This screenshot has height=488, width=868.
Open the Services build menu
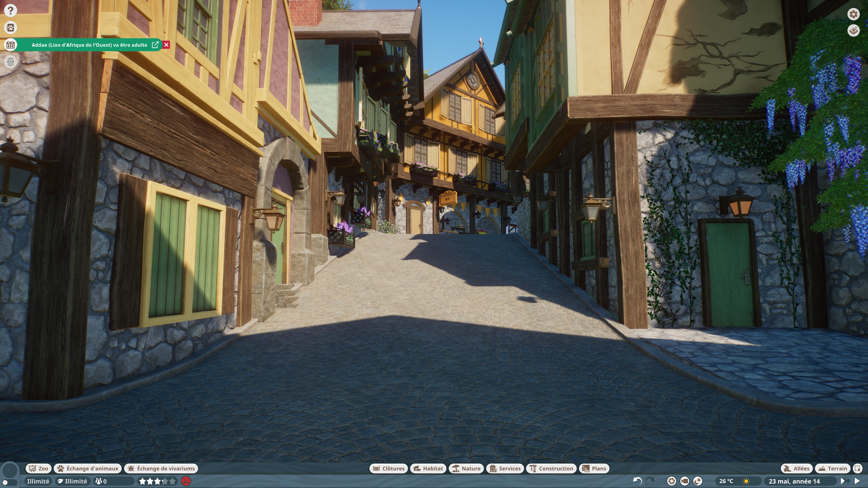[x=505, y=468]
